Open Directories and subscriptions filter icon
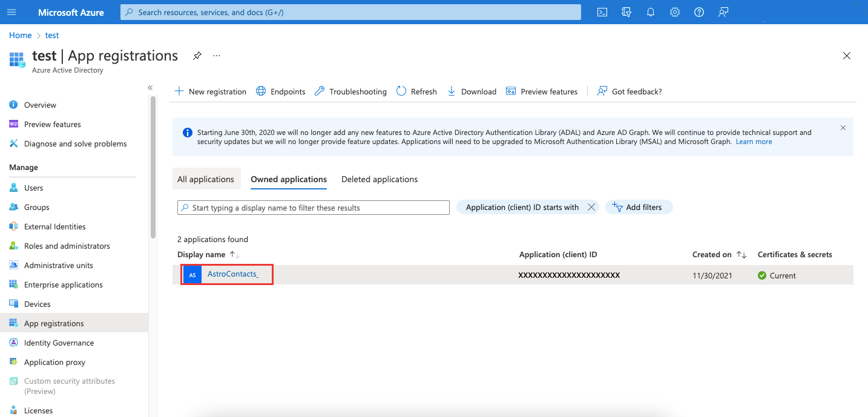Viewport: 868px width, 417px height. click(x=626, y=12)
